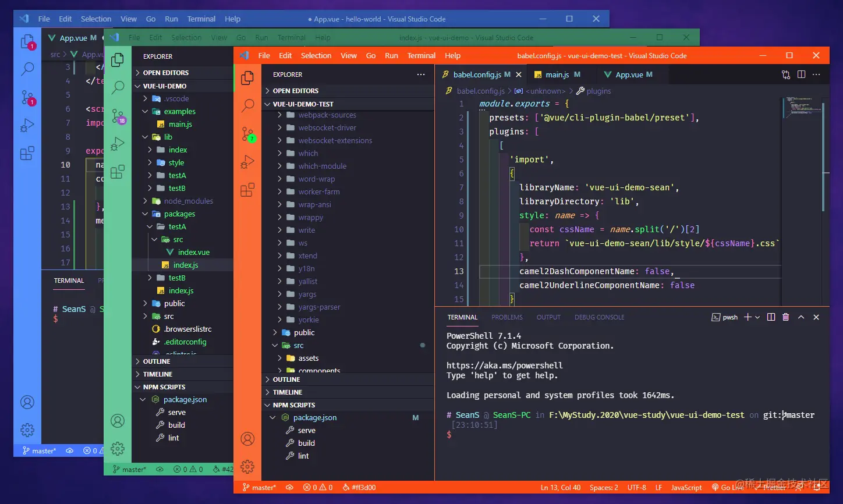Open Manage gear in the blue window
843x504 pixels.
pos(27,430)
